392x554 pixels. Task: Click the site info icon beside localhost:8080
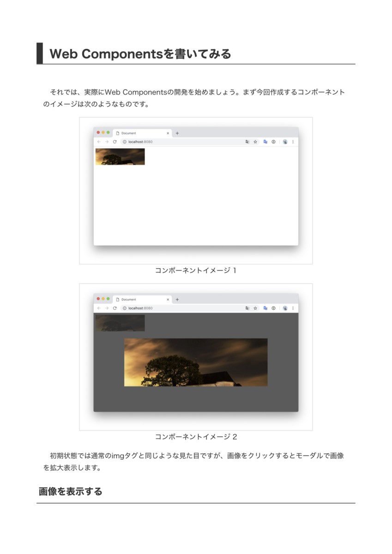pyautogui.click(x=124, y=142)
